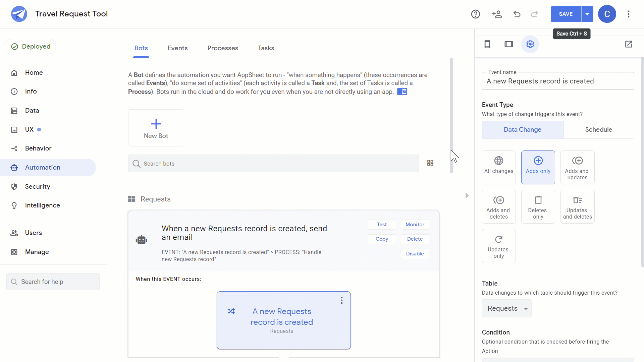Click the grid view toggle icon
Screen dimensions: 644x362
pyautogui.click(x=430, y=163)
